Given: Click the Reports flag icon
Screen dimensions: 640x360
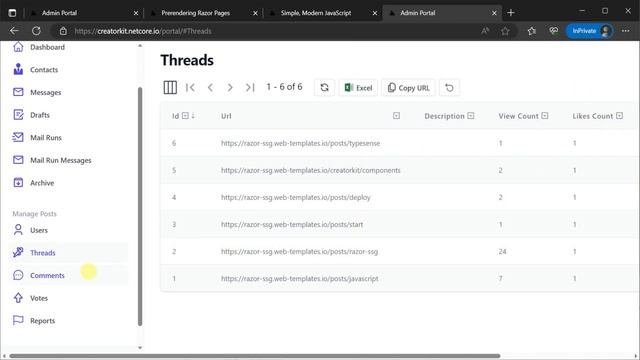Looking at the screenshot, I should (18, 320).
